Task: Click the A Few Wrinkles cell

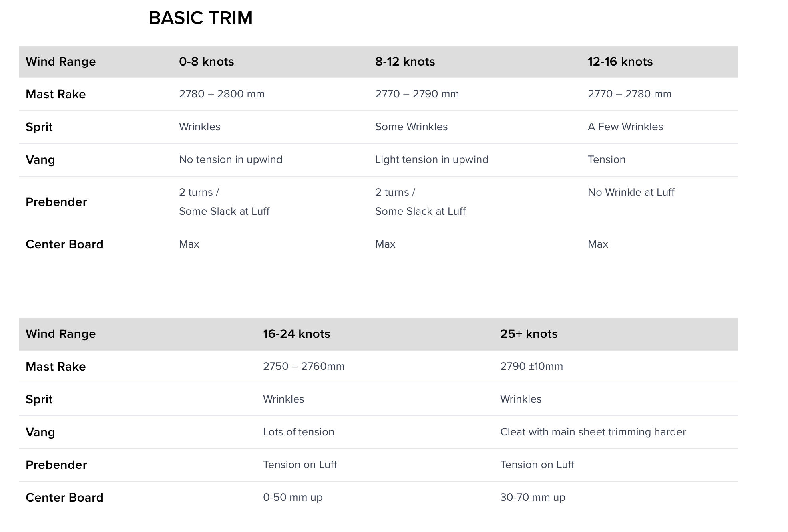Action: click(625, 127)
